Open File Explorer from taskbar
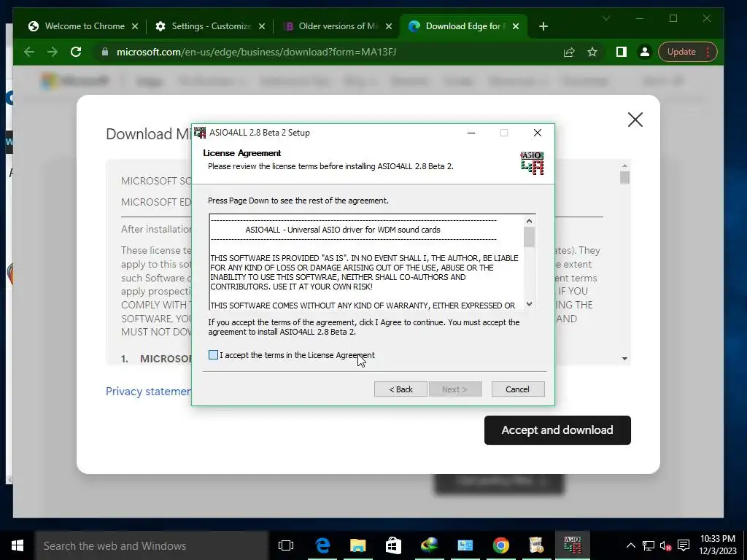747x560 pixels. tap(357, 545)
